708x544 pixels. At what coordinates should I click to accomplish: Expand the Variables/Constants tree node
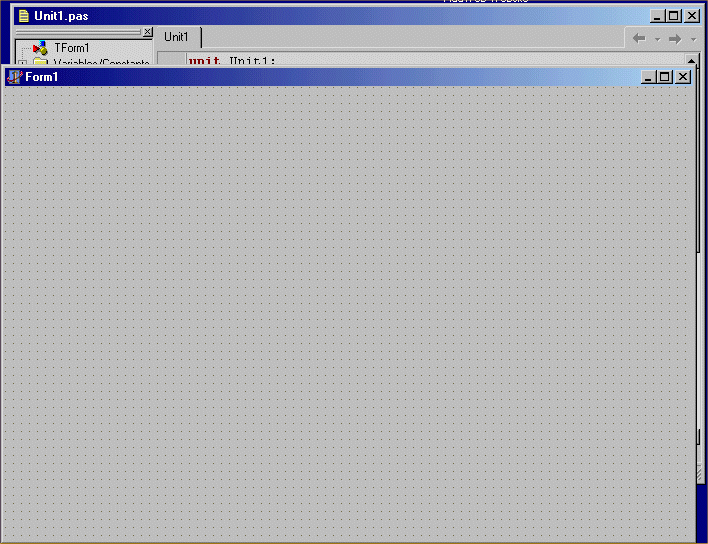pos(22,63)
